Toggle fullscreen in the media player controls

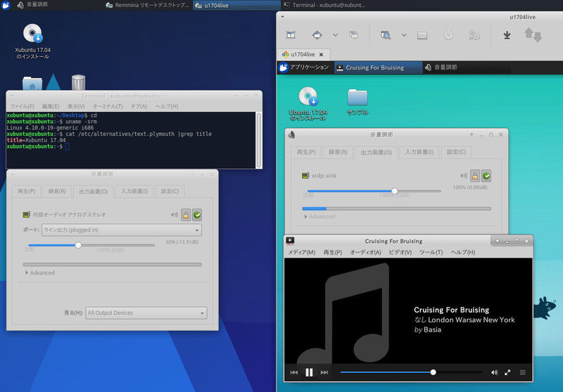coord(507,372)
